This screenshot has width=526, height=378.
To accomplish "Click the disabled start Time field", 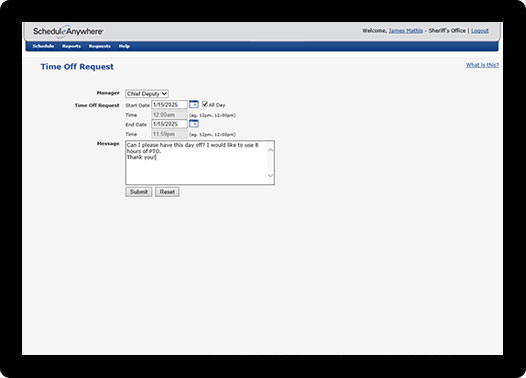I will pos(169,115).
